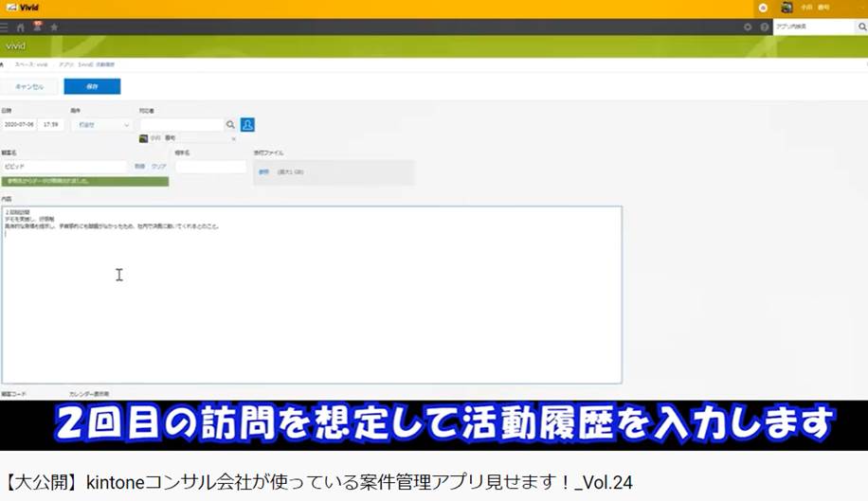Viewport: 868px width, 501px height.
Task: Click the small home icon in the breadcrumb
Action: point(2,64)
